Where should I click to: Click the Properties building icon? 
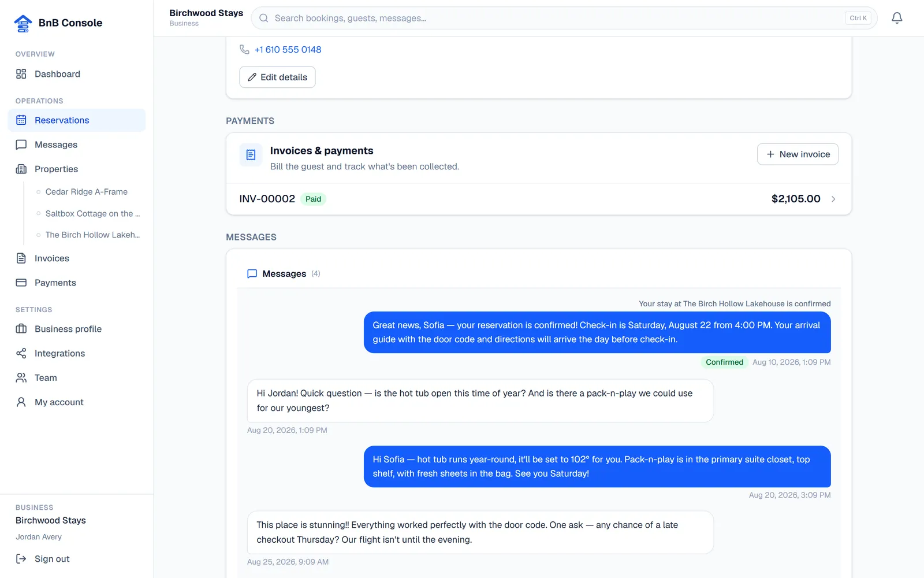click(x=21, y=169)
